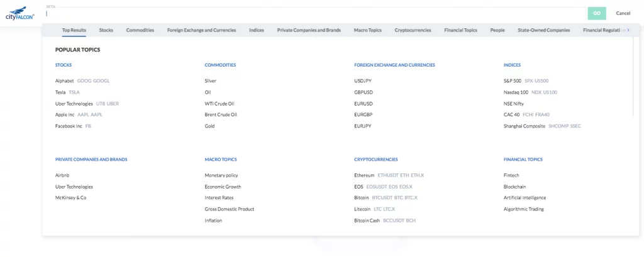This screenshot has height=257, width=644.
Task: Select Litecoin LTC cryptocurrency
Action: [374, 209]
